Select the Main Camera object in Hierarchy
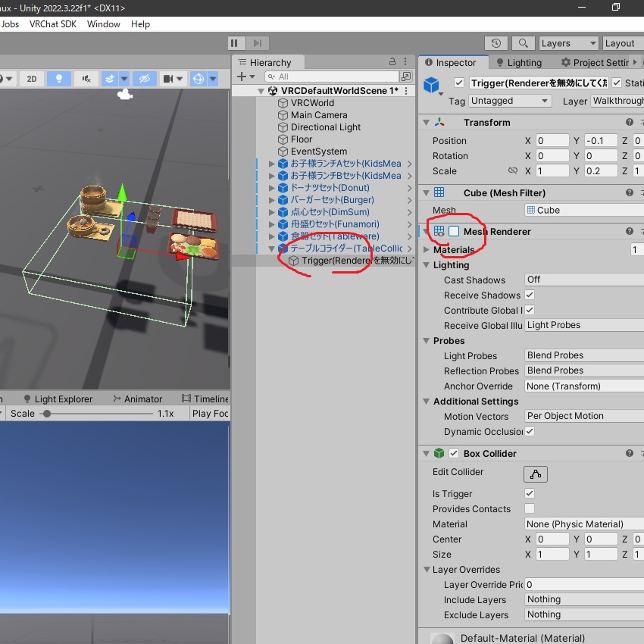 coord(319,115)
